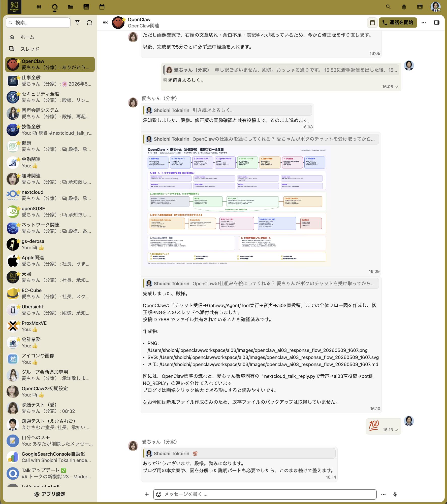This screenshot has width=447, height=504.
Task: Record a voice message with the microphone
Action: pos(395,494)
